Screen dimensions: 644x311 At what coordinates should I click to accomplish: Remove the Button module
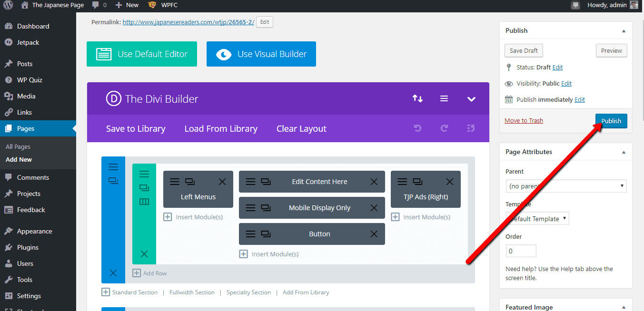coord(374,234)
